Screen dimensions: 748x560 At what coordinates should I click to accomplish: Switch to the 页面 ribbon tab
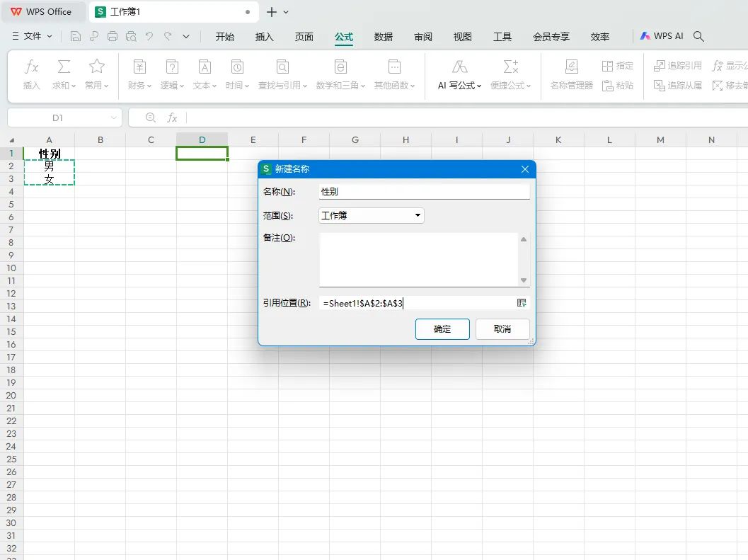coord(304,37)
